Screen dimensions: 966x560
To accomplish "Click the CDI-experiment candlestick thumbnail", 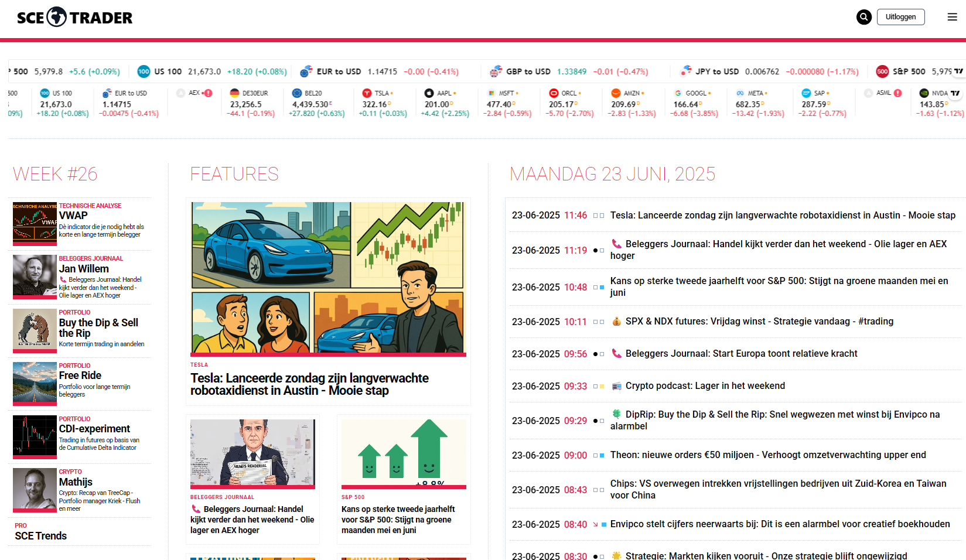I will [35, 437].
